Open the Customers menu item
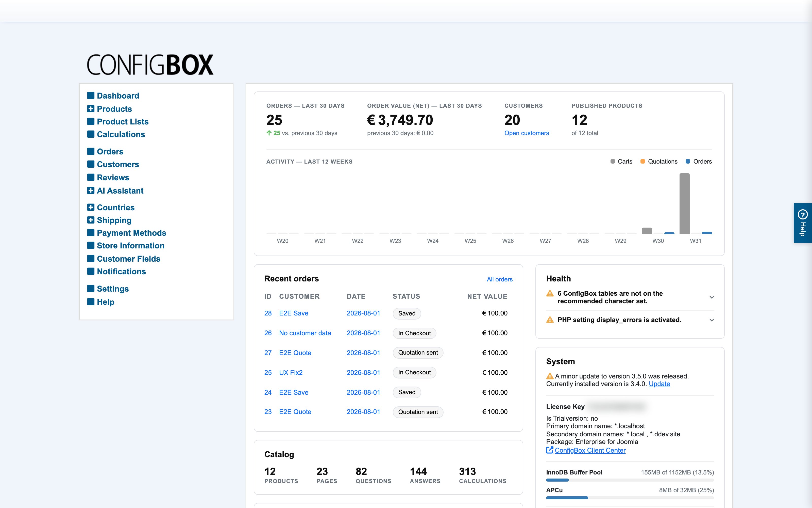Viewport: 812px width, 508px height. coord(118,164)
